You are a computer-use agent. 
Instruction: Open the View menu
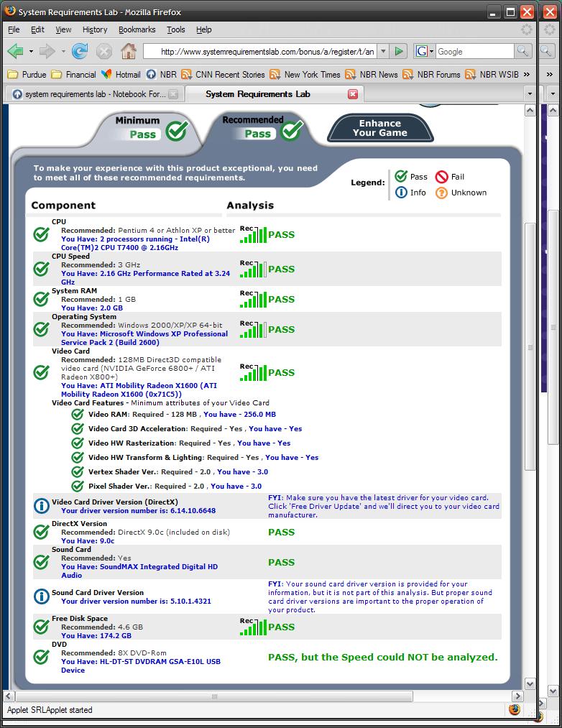click(64, 29)
